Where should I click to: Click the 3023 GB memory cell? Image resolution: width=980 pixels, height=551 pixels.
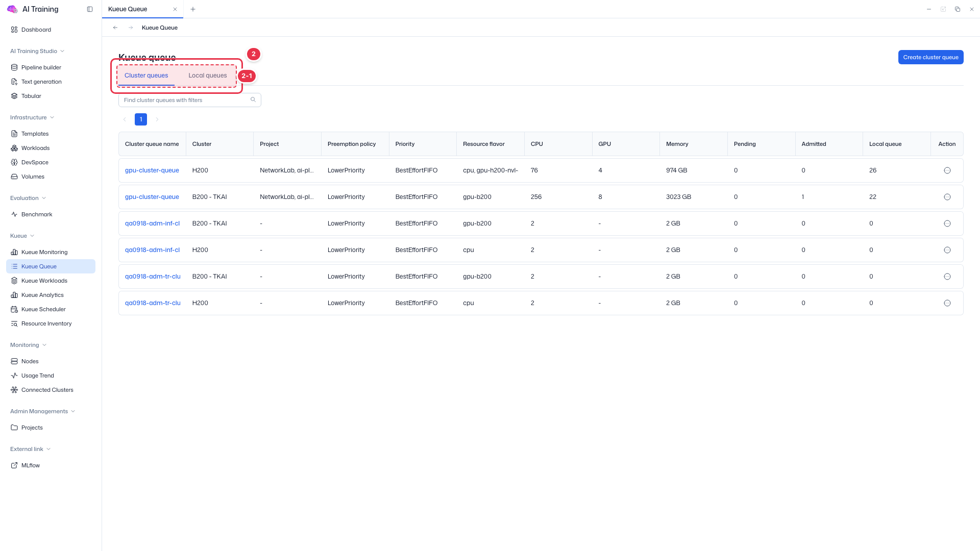coord(678,197)
